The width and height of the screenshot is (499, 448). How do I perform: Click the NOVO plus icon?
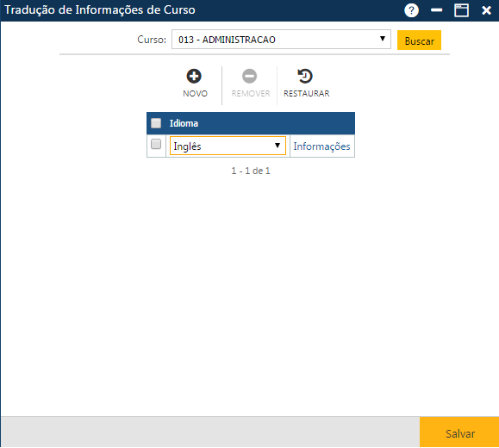(194, 76)
